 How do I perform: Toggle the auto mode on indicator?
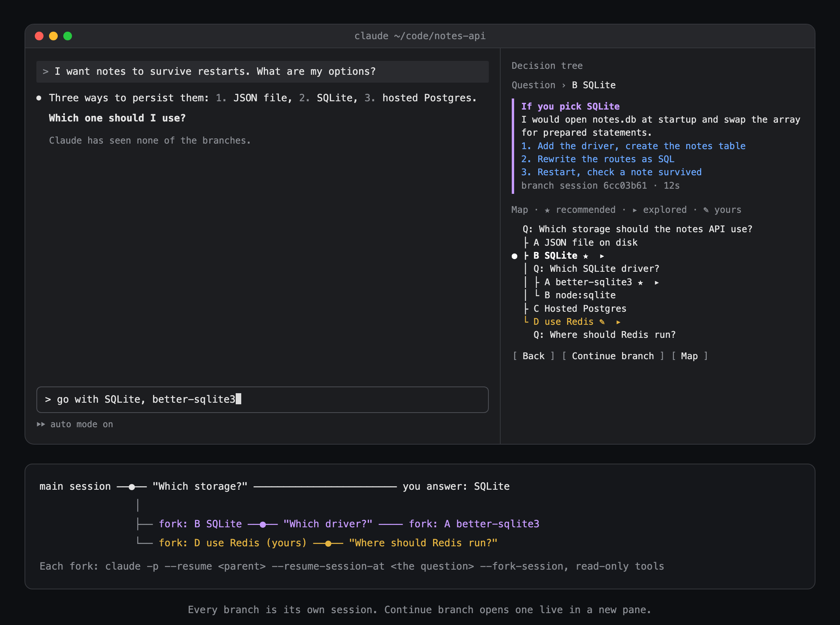[x=75, y=424]
